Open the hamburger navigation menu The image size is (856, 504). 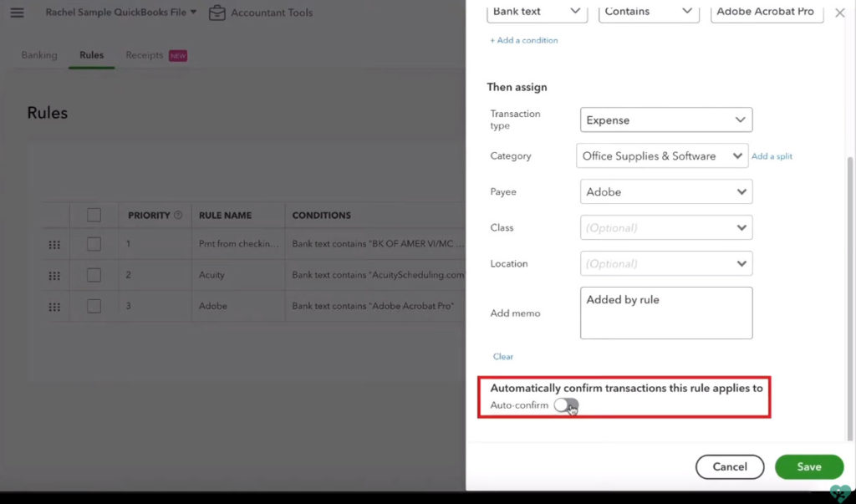coord(17,13)
